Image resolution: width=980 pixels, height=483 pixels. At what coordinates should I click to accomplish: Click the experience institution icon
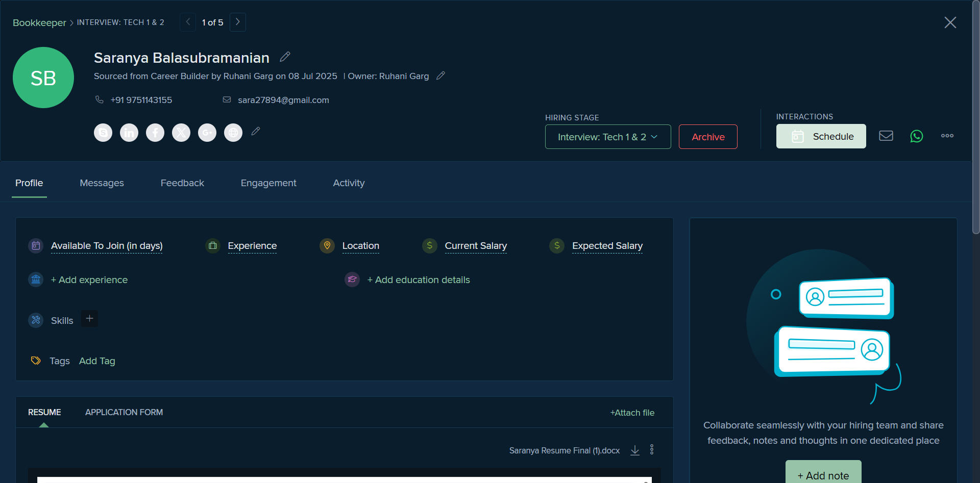pyautogui.click(x=36, y=279)
